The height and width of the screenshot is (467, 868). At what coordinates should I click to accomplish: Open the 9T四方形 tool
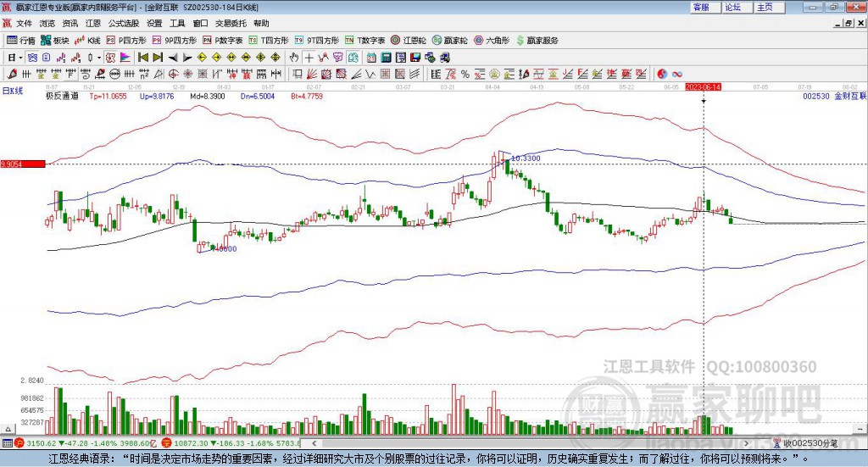(x=317, y=41)
